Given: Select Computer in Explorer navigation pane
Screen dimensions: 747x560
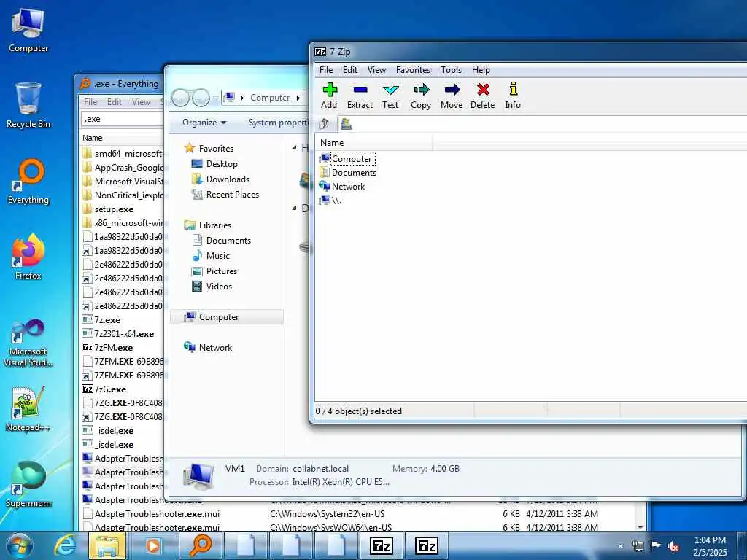Looking at the screenshot, I should pos(227,317).
